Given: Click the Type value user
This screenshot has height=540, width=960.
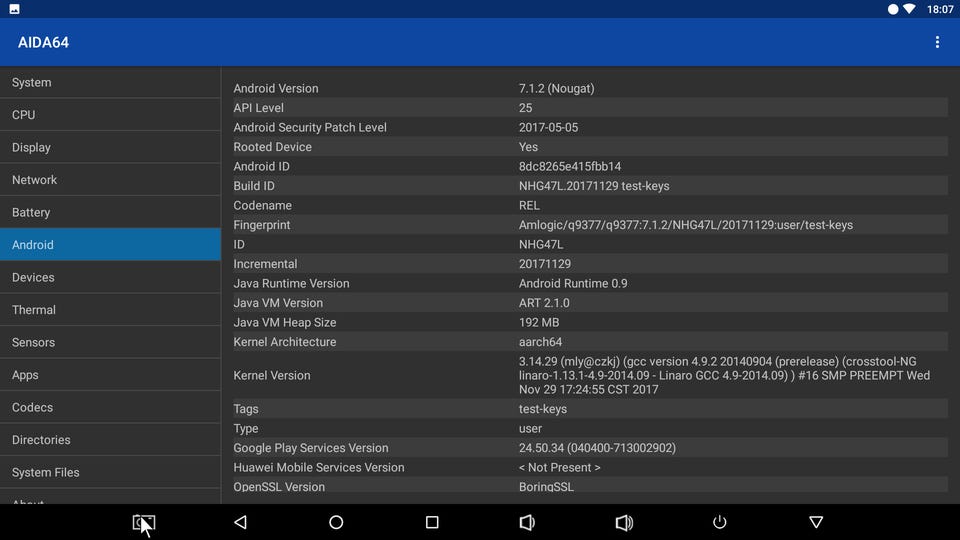Looking at the screenshot, I should [x=530, y=429].
